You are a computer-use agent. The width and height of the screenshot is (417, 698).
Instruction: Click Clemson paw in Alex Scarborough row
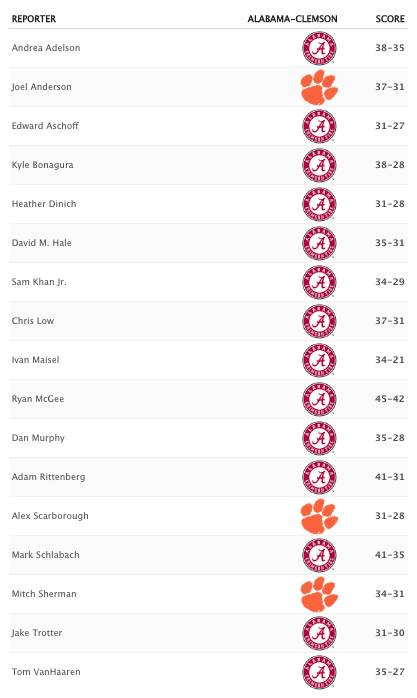(319, 516)
